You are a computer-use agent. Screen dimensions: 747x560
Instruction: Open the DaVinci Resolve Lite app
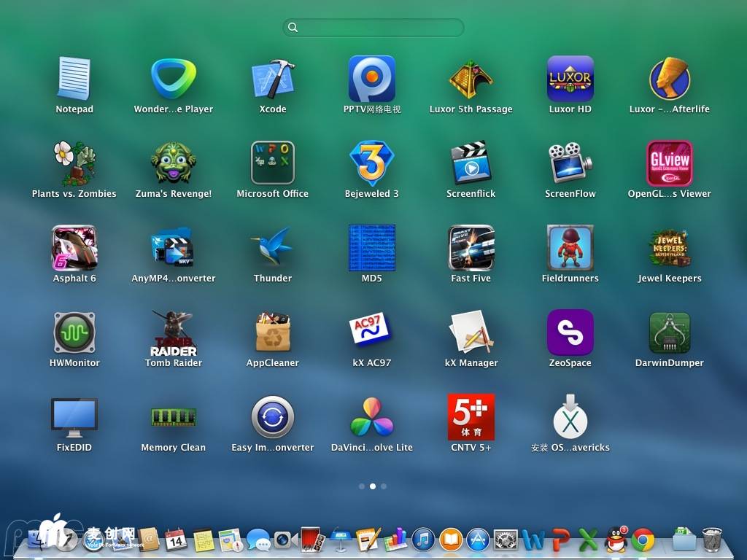pyautogui.click(x=372, y=418)
